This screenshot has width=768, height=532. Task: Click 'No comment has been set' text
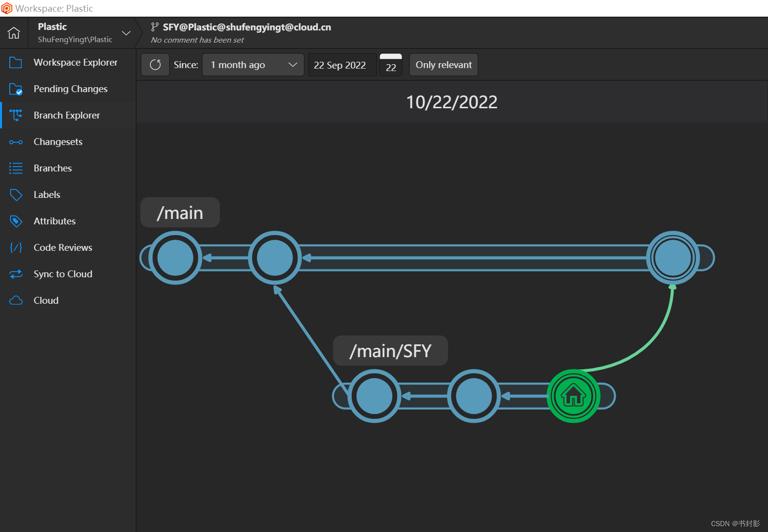click(197, 40)
